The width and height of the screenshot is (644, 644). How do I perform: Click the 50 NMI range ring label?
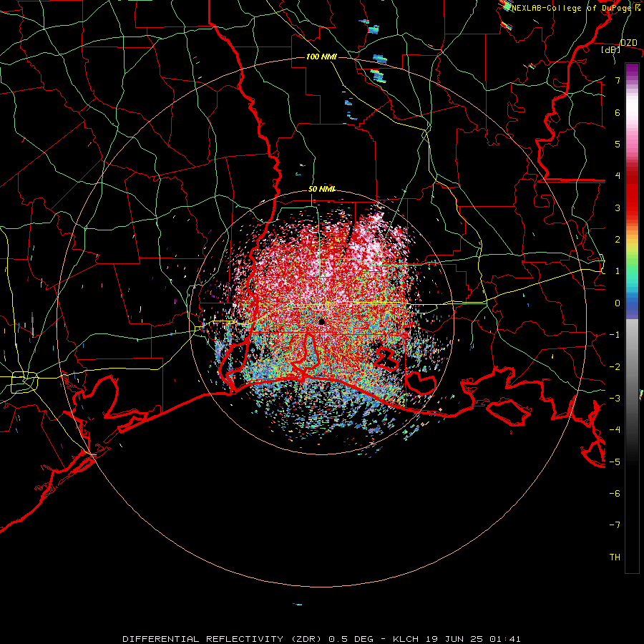[x=321, y=189]
